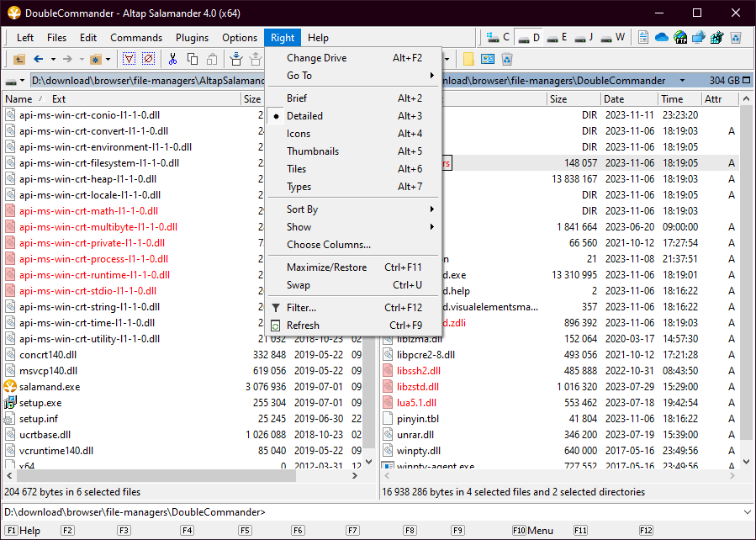Click the Cut (scissors) toolbar icon
This screenshot has height=540, width=756.
click(x=172, y=59)
